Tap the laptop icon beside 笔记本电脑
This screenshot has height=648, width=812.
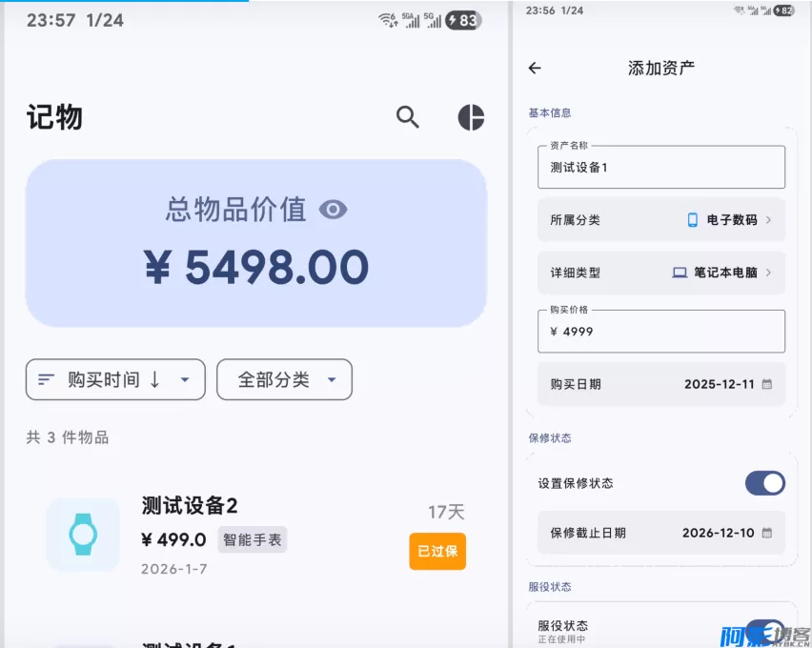point(679,273)
